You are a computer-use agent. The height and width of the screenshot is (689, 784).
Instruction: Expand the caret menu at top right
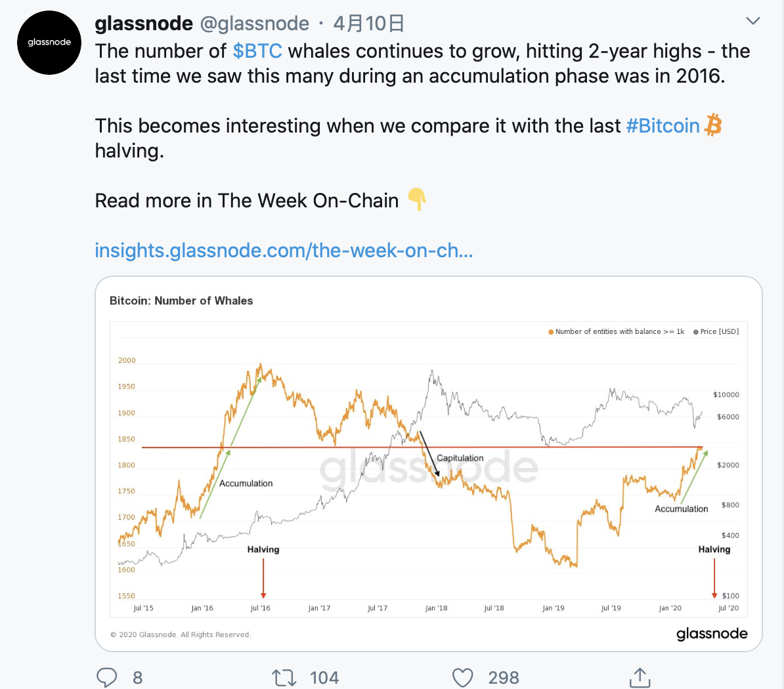click(752, 20)
